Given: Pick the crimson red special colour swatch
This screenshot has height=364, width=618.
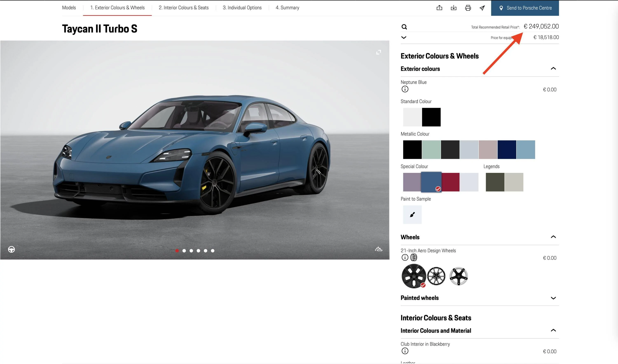Looking at the screenshot, I should coord(451,182).
